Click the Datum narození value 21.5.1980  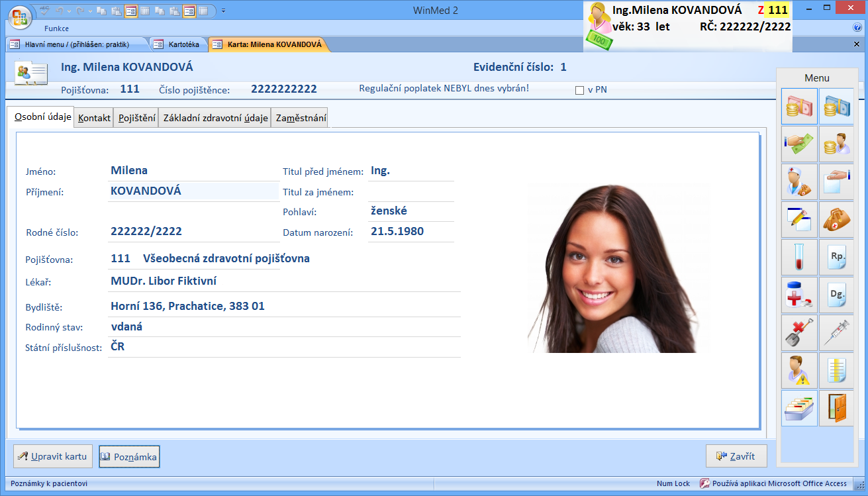(x=397, y=232)
